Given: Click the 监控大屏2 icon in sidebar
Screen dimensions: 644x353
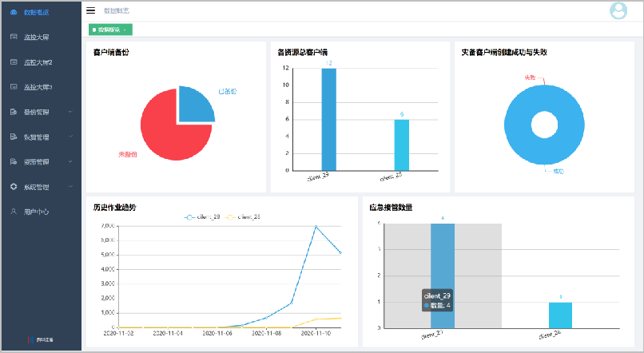Looking at the screenshot, I should coord(14,62).
